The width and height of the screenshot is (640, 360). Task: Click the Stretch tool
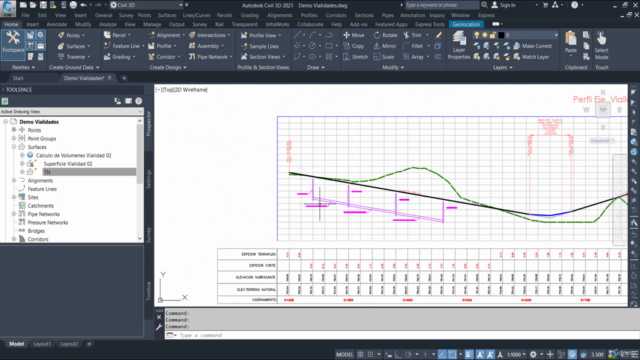356,57
